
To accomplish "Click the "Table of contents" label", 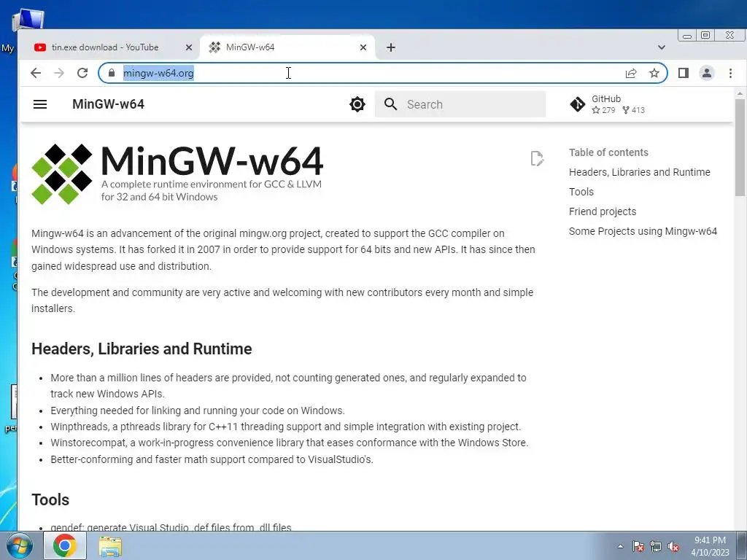I will (608, 152).
